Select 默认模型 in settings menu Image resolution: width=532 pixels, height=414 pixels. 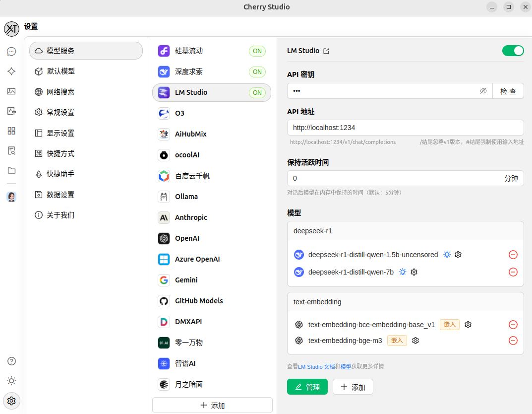(x=61, y=71)
